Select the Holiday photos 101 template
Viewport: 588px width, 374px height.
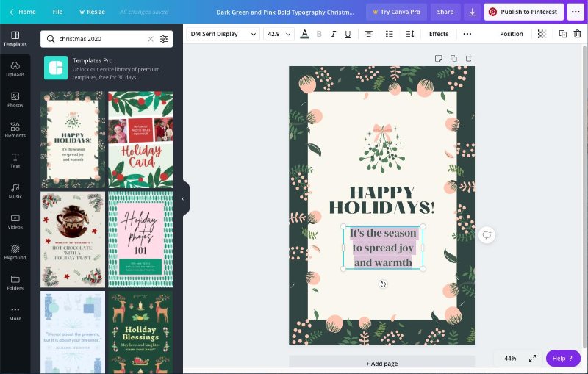coord(140,240)
